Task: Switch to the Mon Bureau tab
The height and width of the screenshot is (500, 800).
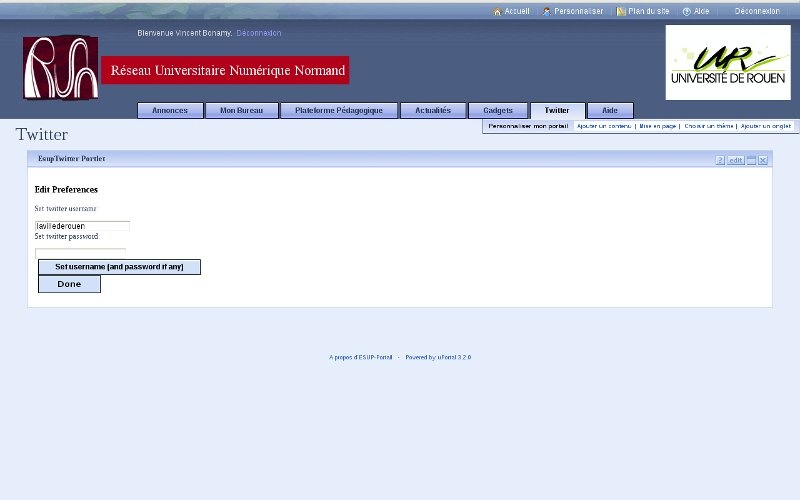Action: point(242,111)
